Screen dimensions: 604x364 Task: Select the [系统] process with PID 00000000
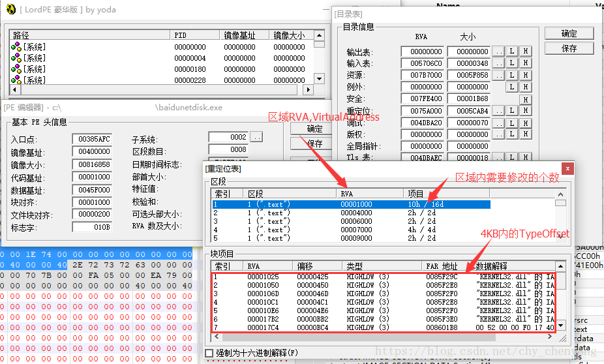click(162, 47)
